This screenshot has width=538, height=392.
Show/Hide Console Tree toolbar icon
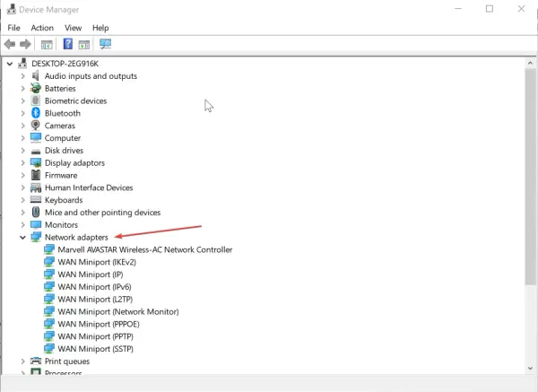pos(47,44)
